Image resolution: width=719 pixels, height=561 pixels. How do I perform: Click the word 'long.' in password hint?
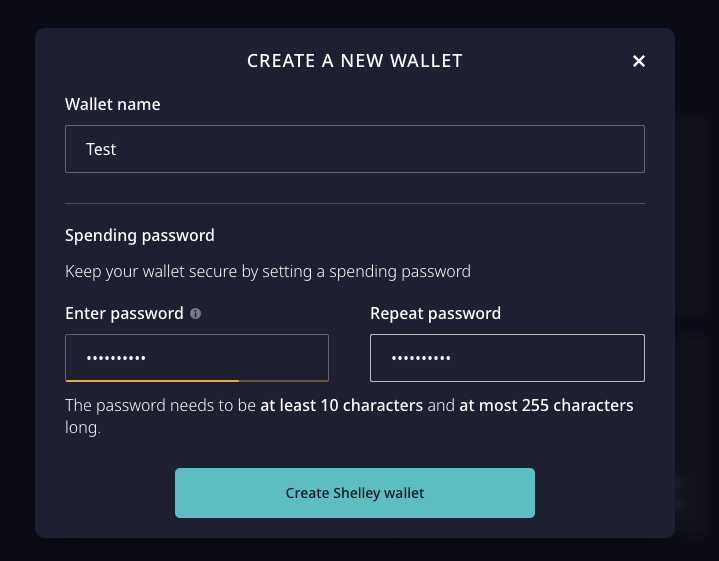(83, 428)
